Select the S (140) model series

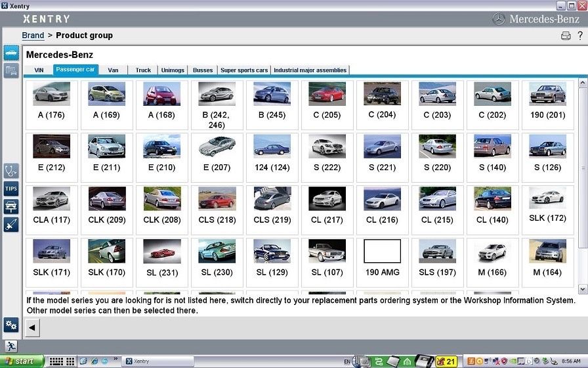coord(492,157)
